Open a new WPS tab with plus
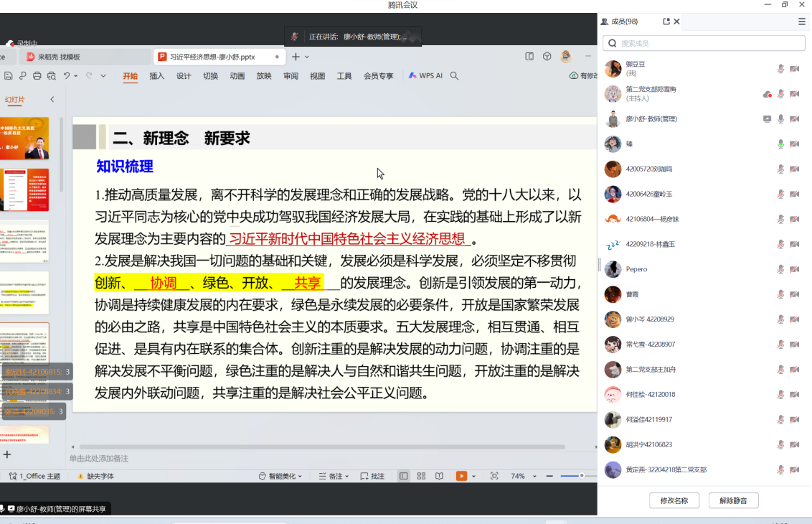This screenshot has width=812, height=524. [296, 57]
